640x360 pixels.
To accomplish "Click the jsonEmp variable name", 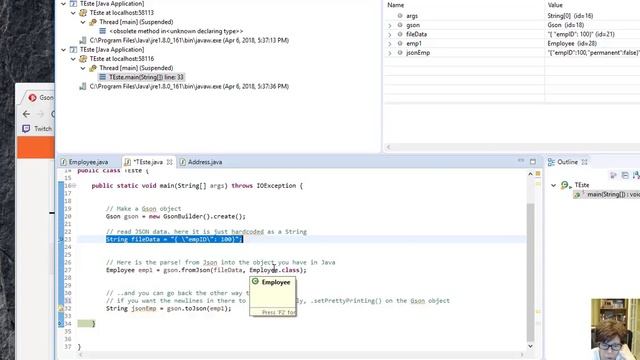I will (418, 53).
